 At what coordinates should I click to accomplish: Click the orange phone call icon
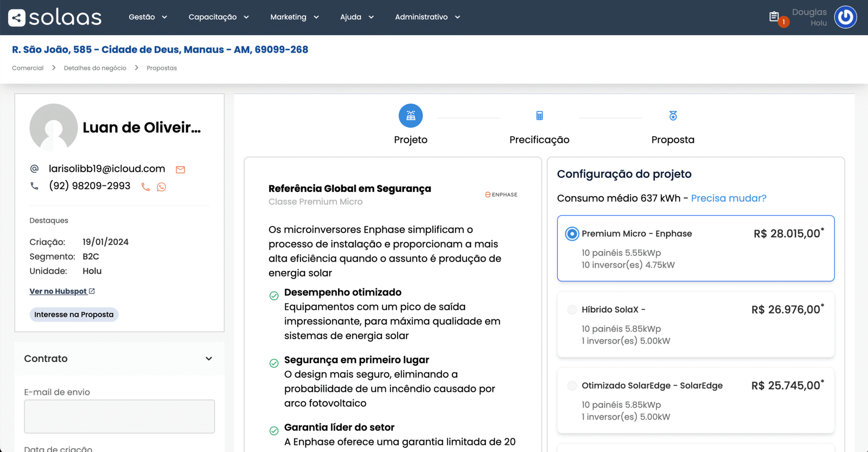[145, 187]
